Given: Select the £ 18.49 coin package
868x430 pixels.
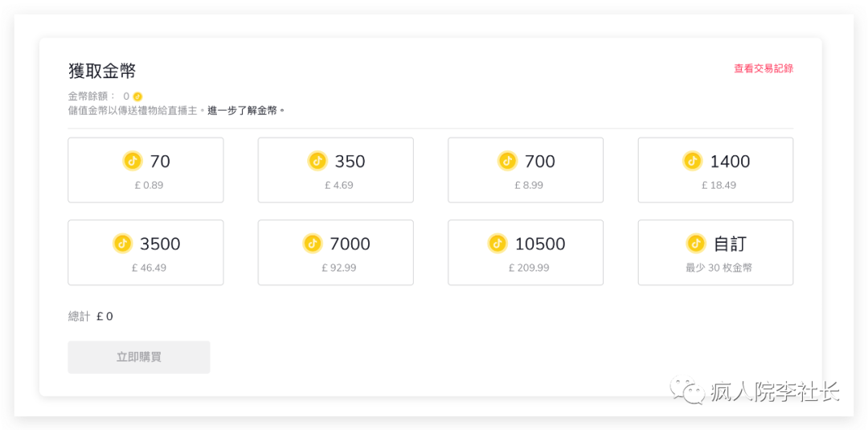Looking at the screenshot, I should tap(715, 170).
